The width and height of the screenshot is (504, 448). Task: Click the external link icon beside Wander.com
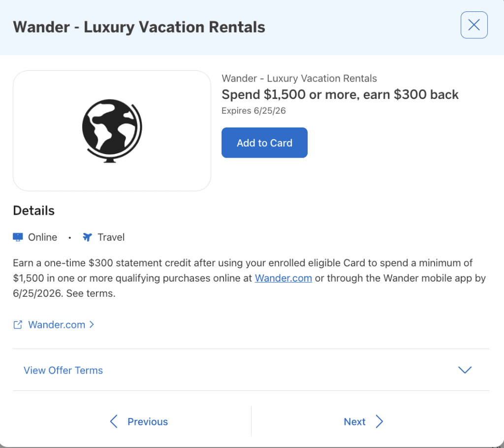18,325
